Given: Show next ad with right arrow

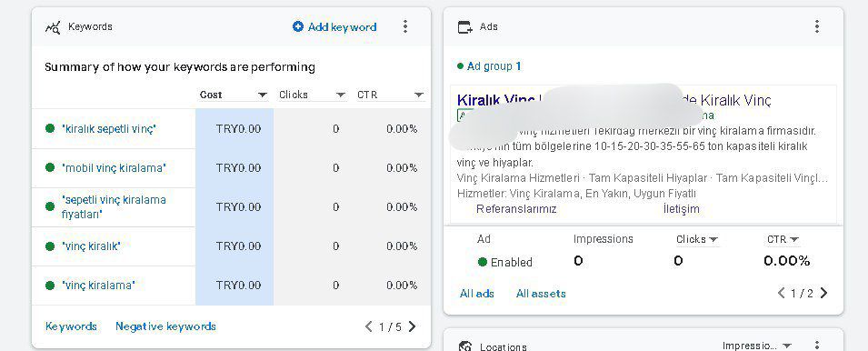Looking at the screenshot, I should pos(823,293).
